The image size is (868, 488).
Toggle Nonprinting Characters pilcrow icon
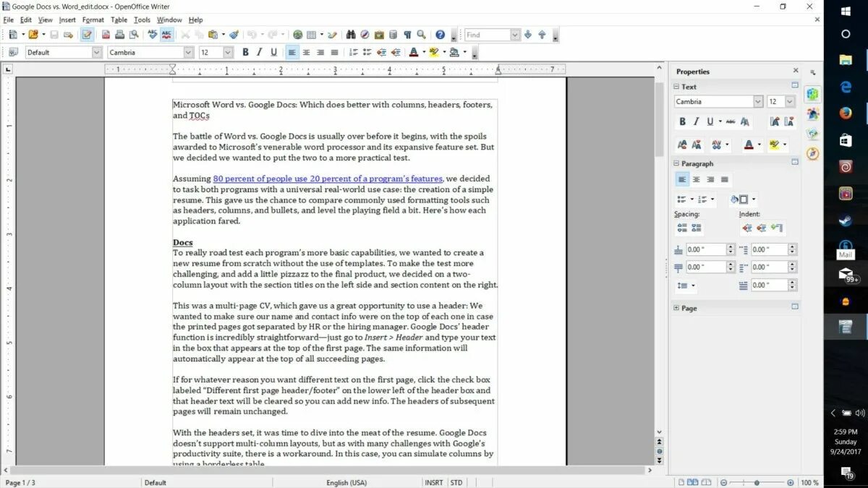tap(407, 35)
